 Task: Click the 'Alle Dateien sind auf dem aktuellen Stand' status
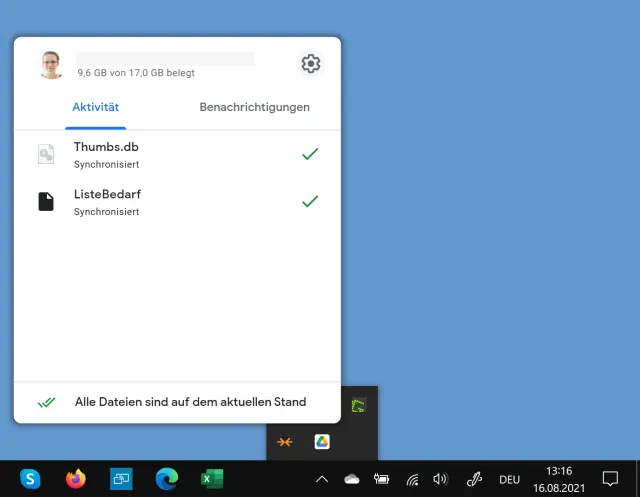190,402
